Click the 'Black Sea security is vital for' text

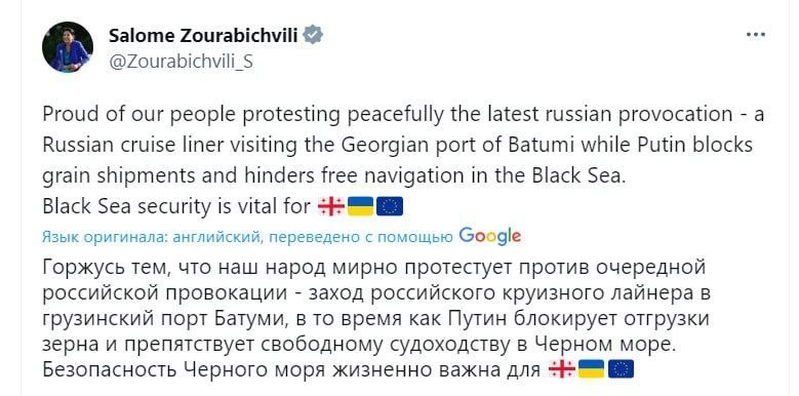pos(176,206)
